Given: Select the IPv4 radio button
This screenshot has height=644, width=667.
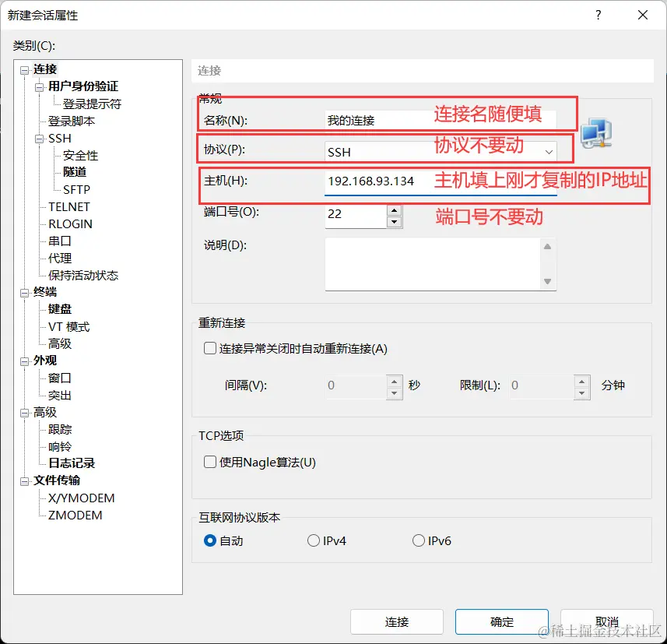Looking at the screenshot, I should coord(314,540).
